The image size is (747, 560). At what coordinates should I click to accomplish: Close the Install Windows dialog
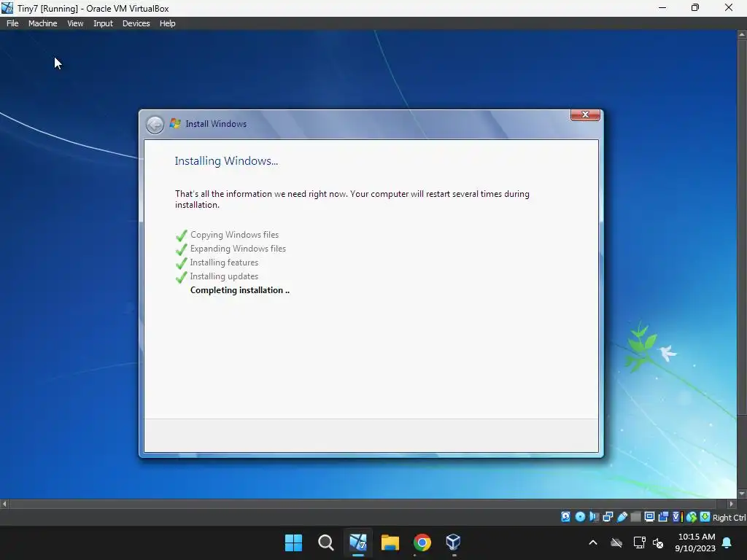(x=585, y=114)
